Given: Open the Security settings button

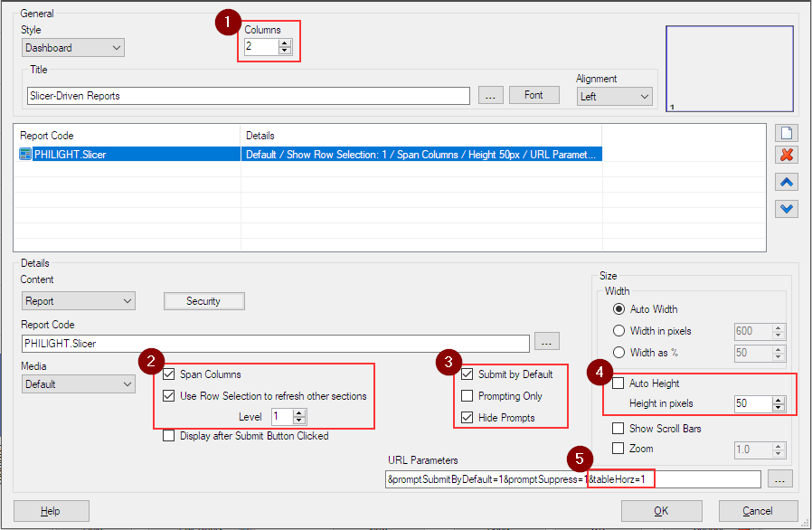Looking at the screenshot, I should coord(204,301).
